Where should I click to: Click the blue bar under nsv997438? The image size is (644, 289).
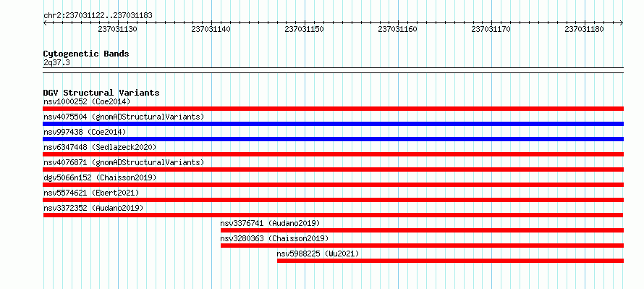(x=333, y=139)
